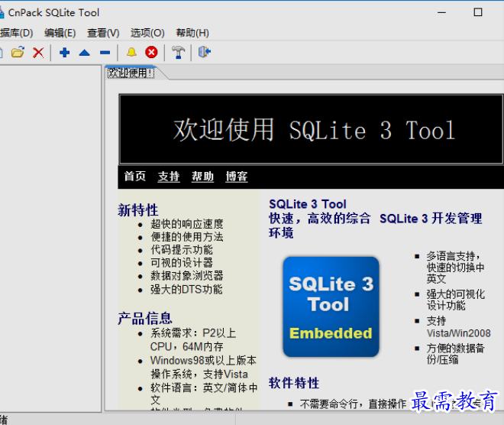Open the database menu 据库(D)

(16, 33)
